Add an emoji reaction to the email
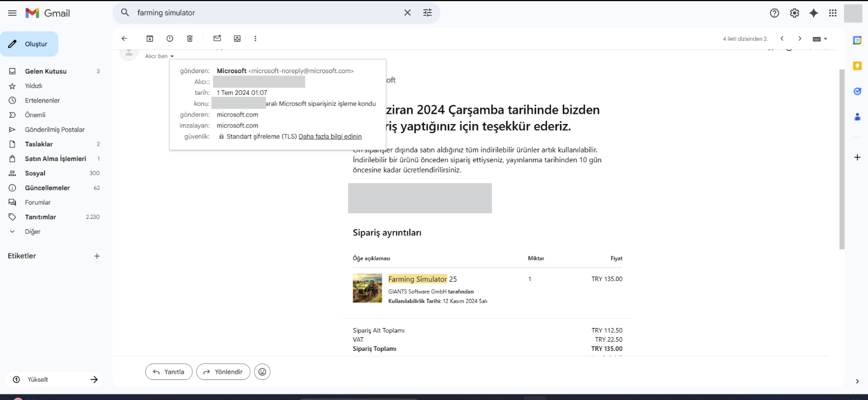Screen dimensions: 868x400 click(x=262, y=371)
